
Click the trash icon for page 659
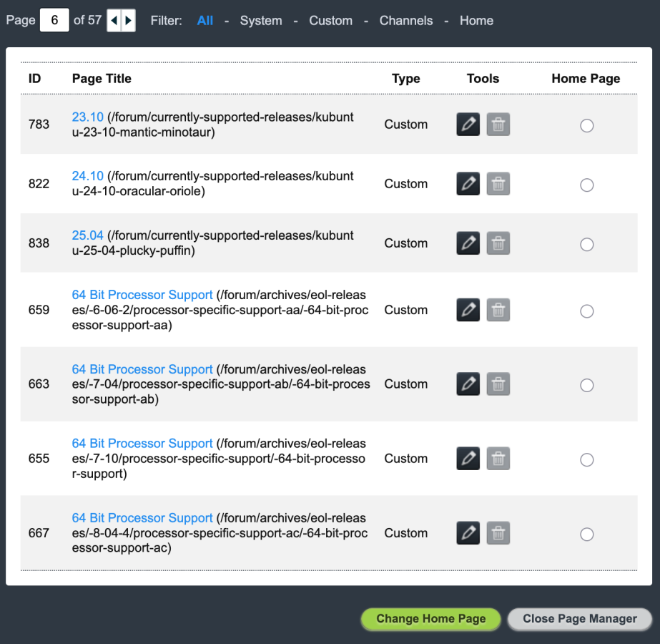pos(498,310)
